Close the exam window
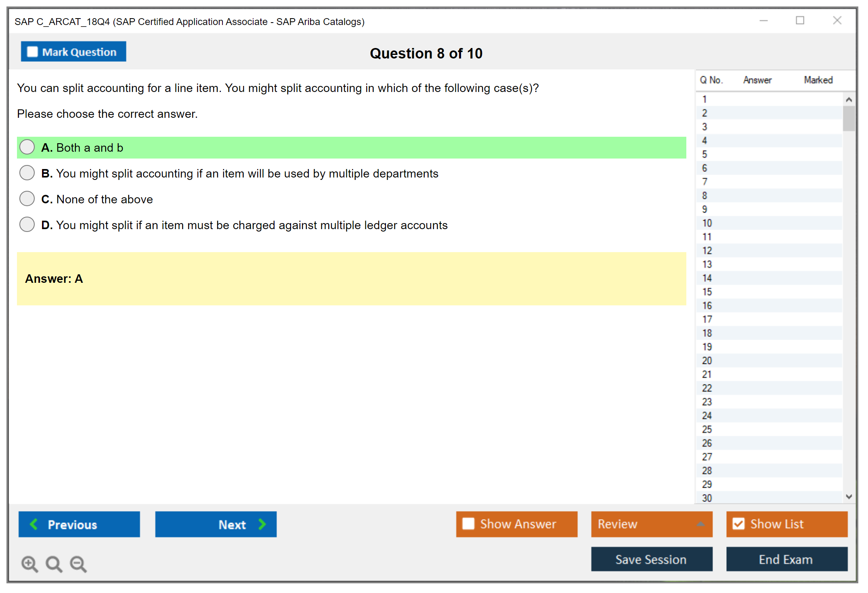 tap(837, 21)
